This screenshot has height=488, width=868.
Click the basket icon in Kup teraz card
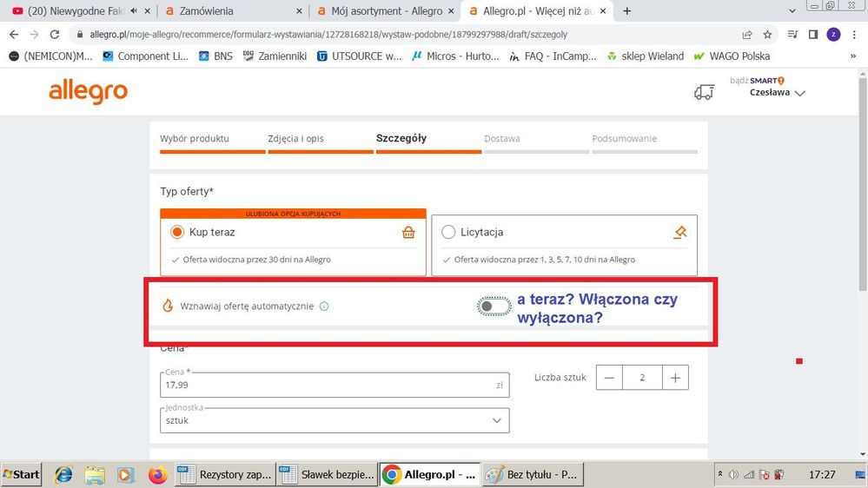[408, 233]
